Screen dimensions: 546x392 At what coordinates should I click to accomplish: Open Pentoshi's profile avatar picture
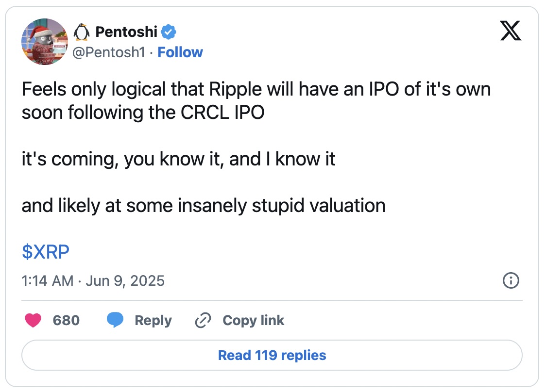[45, 42]
